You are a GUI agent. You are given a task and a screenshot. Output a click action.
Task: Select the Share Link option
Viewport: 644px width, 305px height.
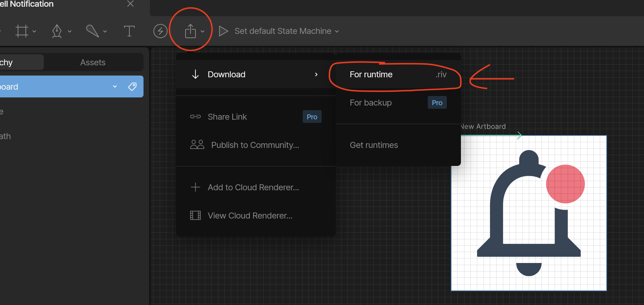pos(256,117)
